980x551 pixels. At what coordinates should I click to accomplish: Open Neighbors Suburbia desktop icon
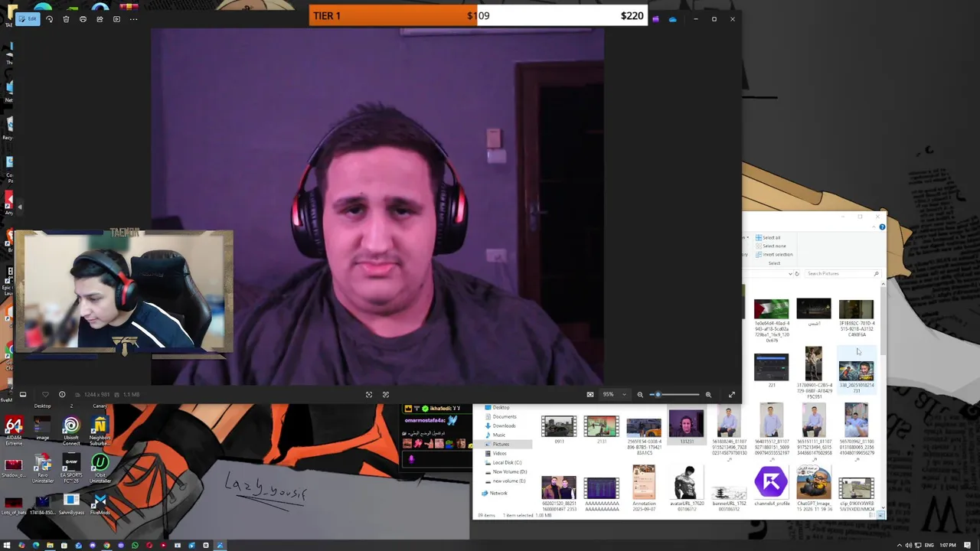pyautogui.click(x=100, y=430)
